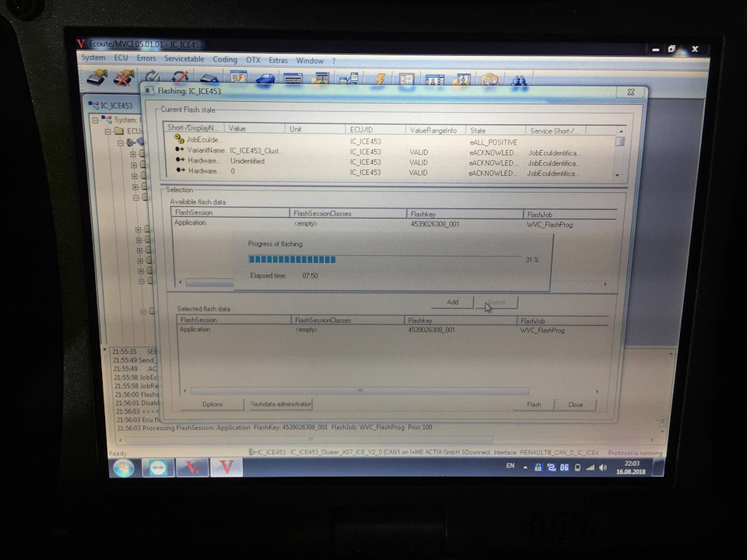
Task: Open the Windows Start button
Action: click(x=124, y=468)
